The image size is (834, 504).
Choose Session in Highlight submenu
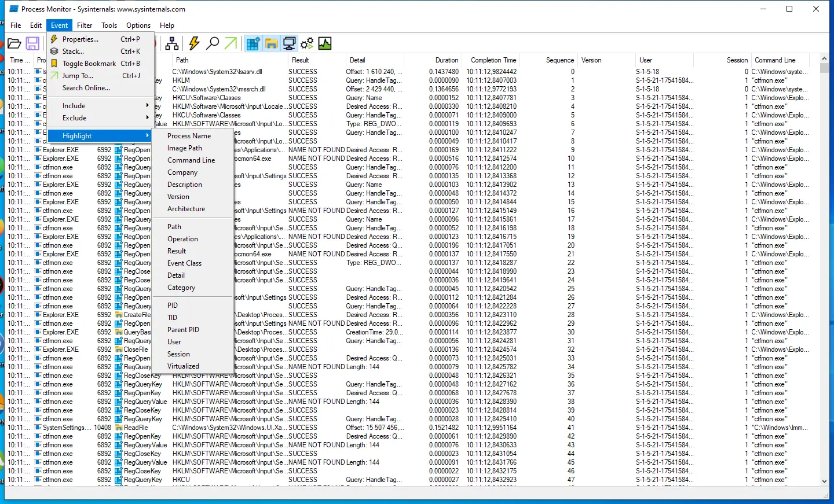click(193, 354)
